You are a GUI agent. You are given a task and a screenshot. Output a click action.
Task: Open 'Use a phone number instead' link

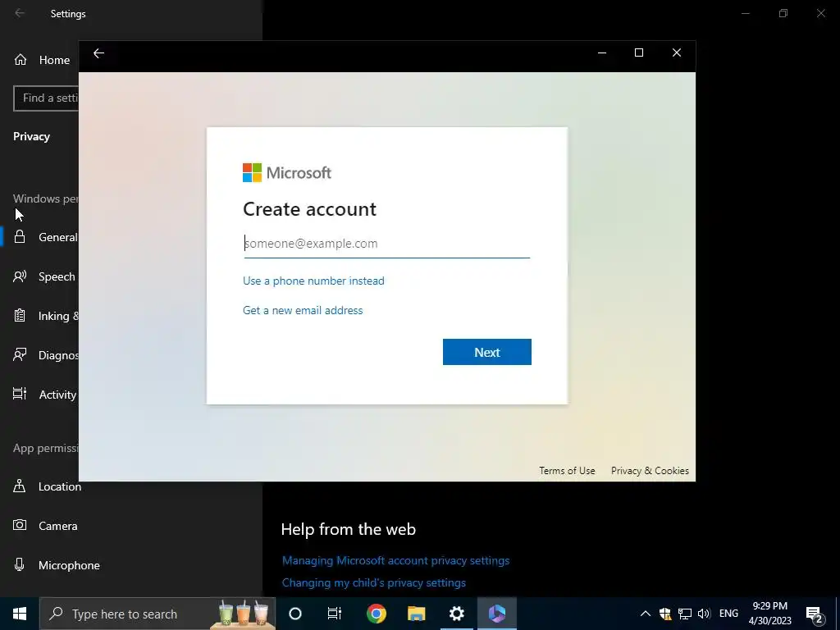click(x=313, y=281)
